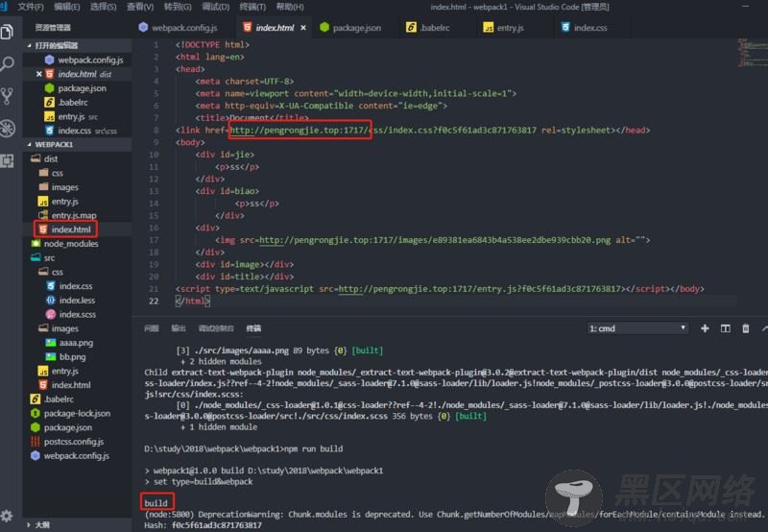This screenshot has height=532, width=768.
Task: Open the terminal selector '1: cmd' dropdown
Action: (637, 328)
